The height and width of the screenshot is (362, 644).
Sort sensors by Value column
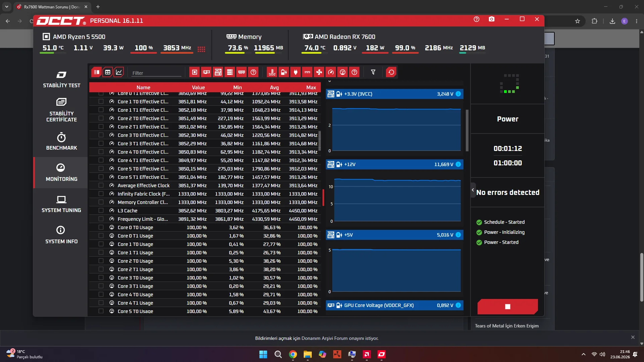tap(198, 87)
